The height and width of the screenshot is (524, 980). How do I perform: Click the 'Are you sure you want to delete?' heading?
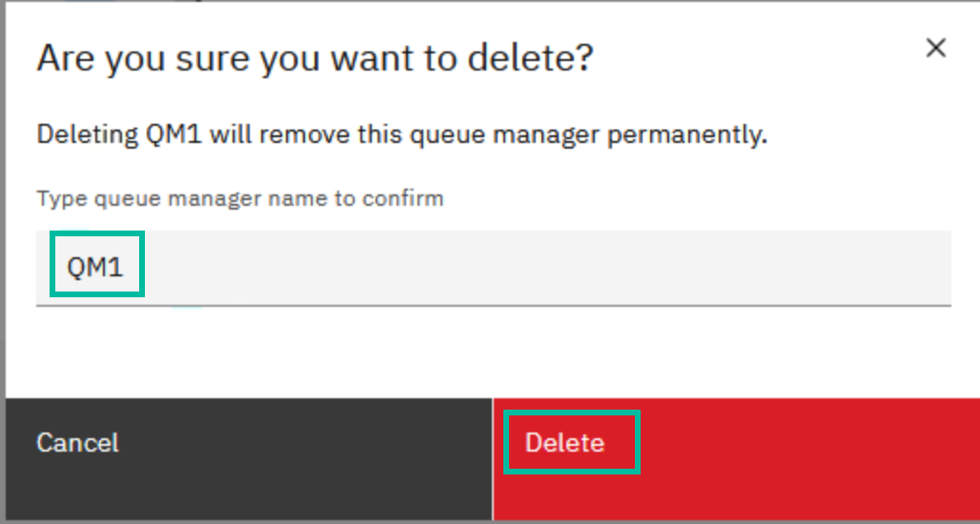pyautogui.click(x=315, y=58)
